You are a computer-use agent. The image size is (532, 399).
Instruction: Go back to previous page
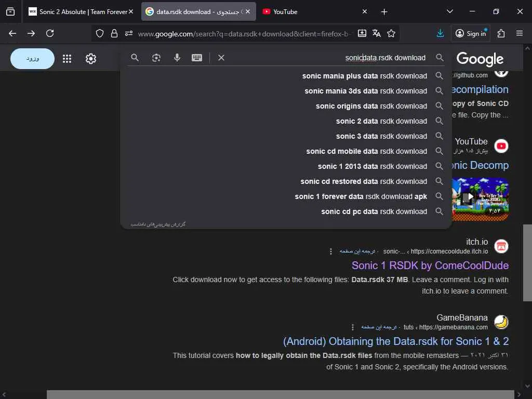12,33
